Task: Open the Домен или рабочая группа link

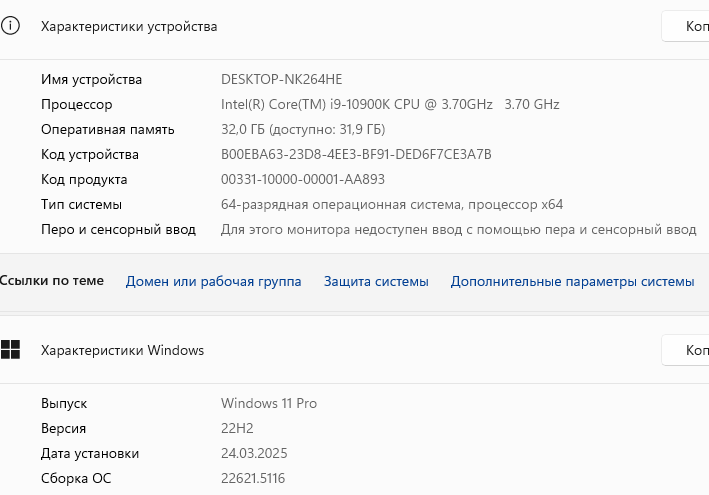Action: coord(213,281)
